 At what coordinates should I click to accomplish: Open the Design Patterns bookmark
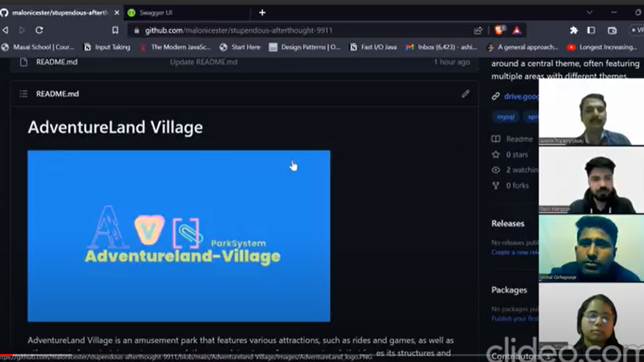click(305, 47)
